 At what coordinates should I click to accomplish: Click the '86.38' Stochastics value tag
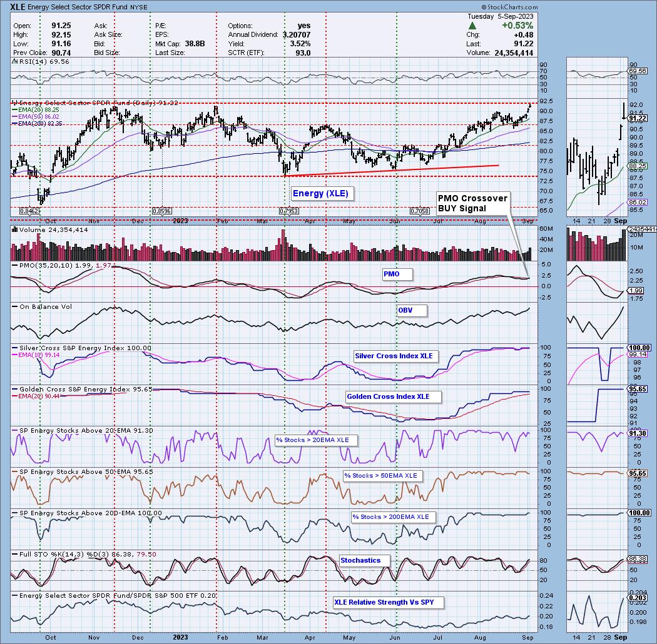click(x=638, y=559)
